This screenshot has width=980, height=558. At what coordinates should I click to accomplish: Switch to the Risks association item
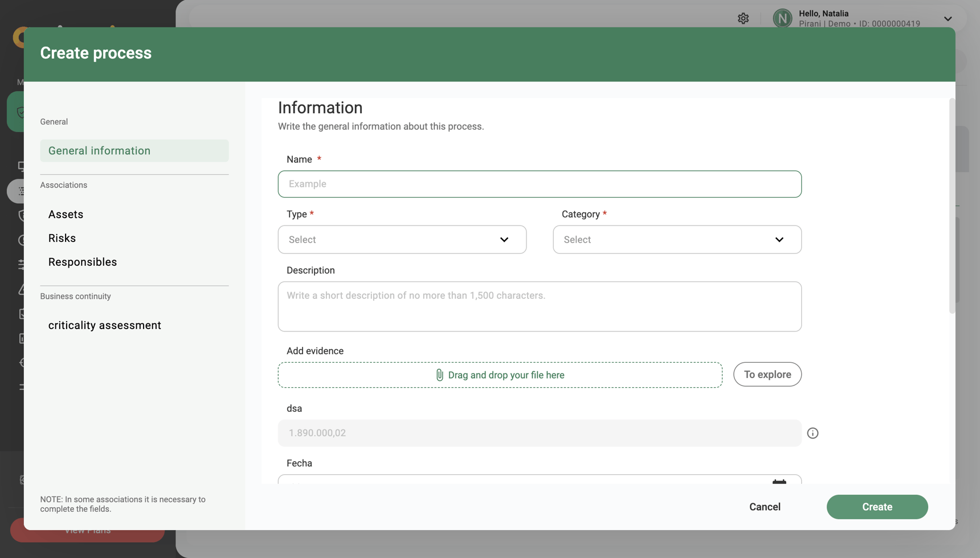tap(62, 238)
